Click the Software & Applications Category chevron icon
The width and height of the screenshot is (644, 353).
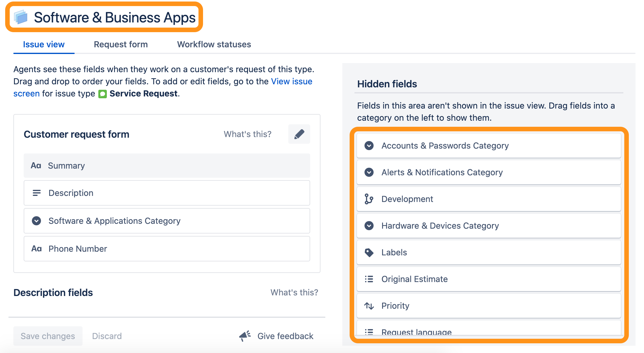pyautogui.click(x=36, y=221)
